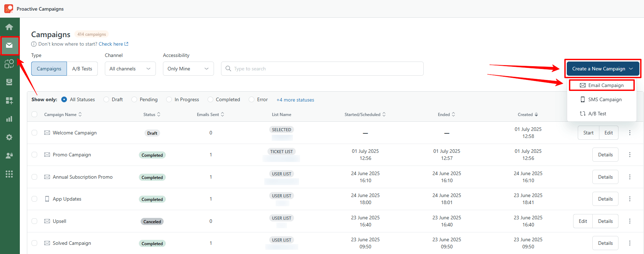The width and height of the screenshot is (644, 254).
Task: Open the users sidebar icon
Action: pos(9,156)
